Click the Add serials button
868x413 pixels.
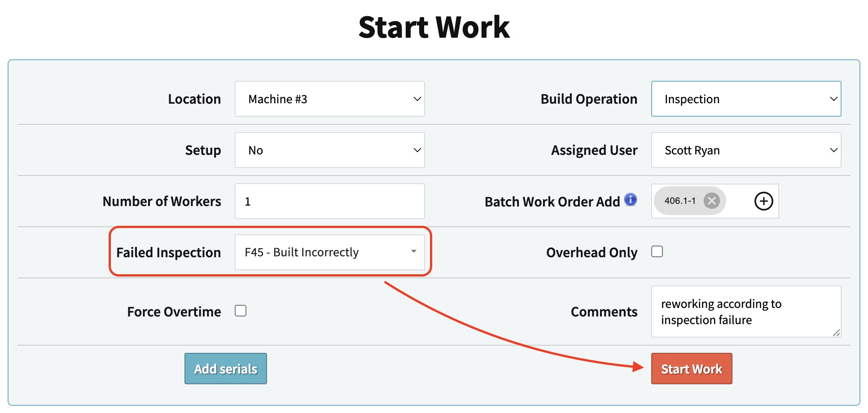(x=226, y=369)
